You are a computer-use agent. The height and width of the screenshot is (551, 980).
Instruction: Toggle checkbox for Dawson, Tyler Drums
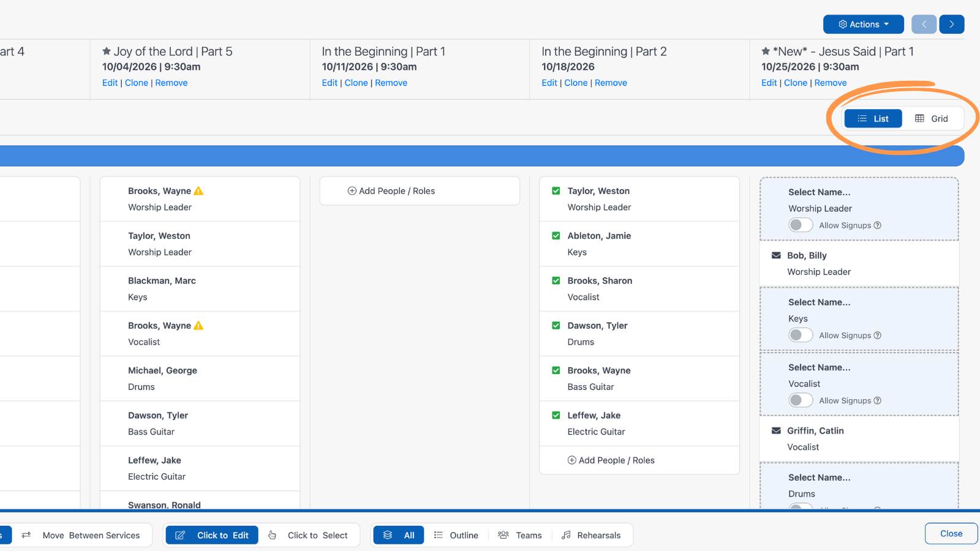click(x=556, y=326)
